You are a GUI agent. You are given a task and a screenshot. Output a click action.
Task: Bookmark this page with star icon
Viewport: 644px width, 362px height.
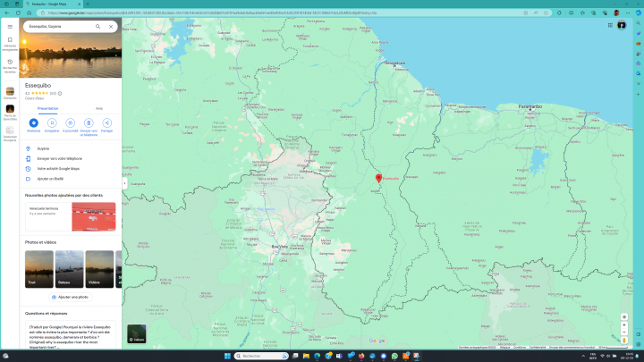546,13
